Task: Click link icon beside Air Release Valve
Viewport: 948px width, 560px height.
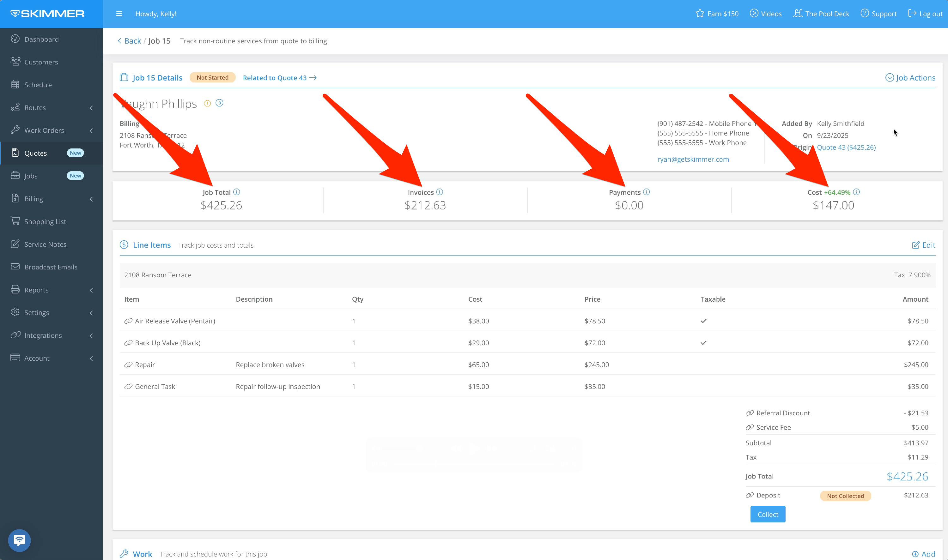Action: (128, 321)
